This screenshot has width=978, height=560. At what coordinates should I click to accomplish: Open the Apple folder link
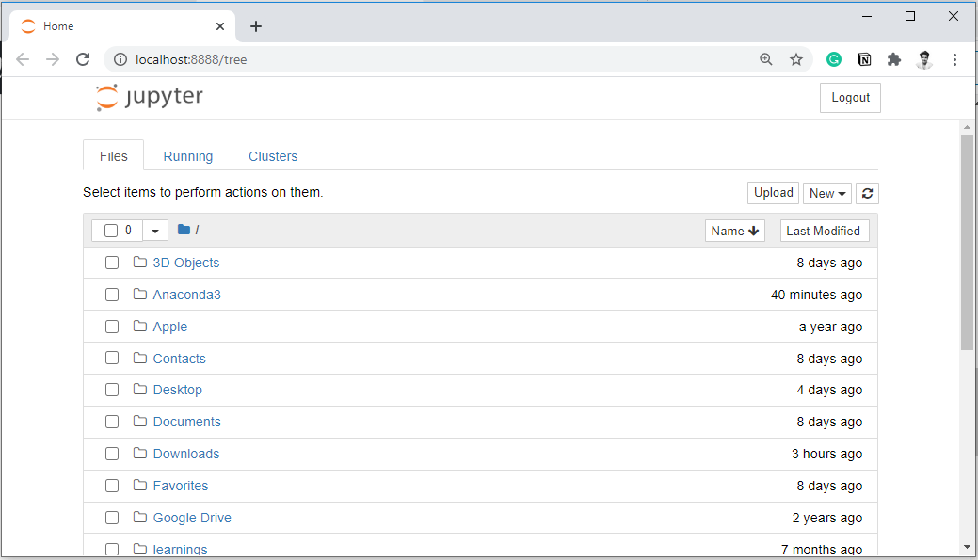click(169, 327)
